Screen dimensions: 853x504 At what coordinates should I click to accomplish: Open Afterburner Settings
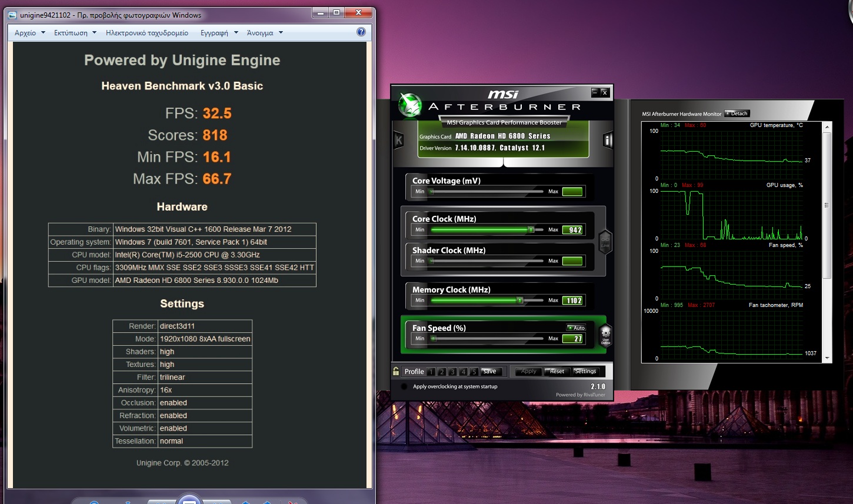point(585,371)
